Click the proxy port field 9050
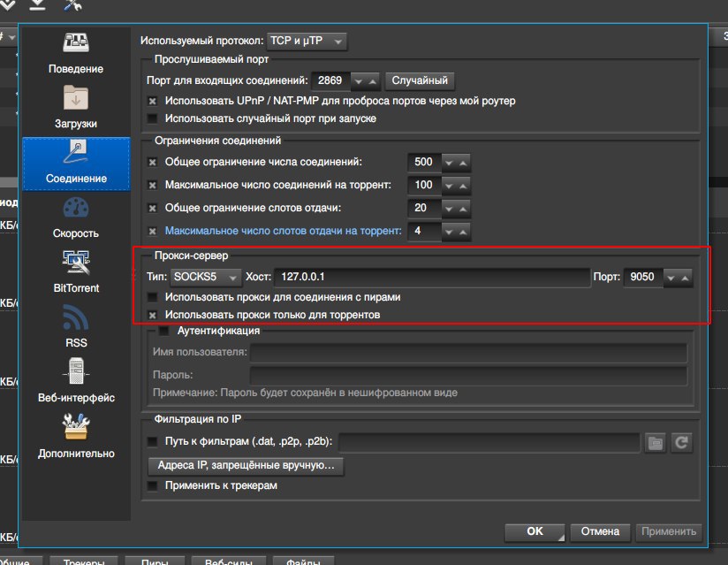Screen dimensions: 728x565 click(x=643, y=278)
